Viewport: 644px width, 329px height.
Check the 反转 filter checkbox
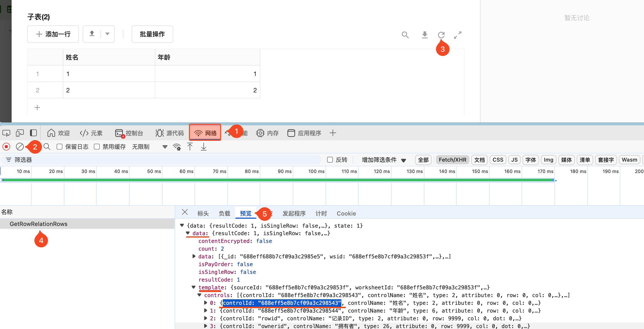pos(330,160)
